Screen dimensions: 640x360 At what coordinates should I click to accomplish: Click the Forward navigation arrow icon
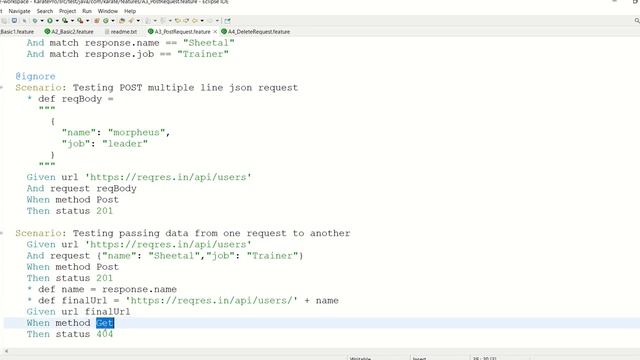[x=210, y=20]
